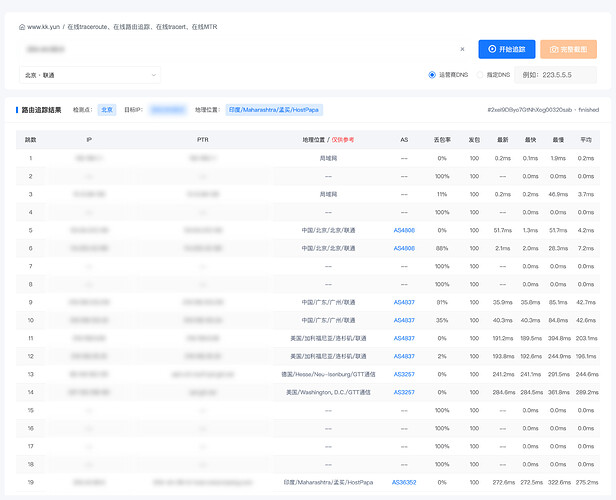Click the 跳数 column header
616x500 pixels.
coord(31,140)
